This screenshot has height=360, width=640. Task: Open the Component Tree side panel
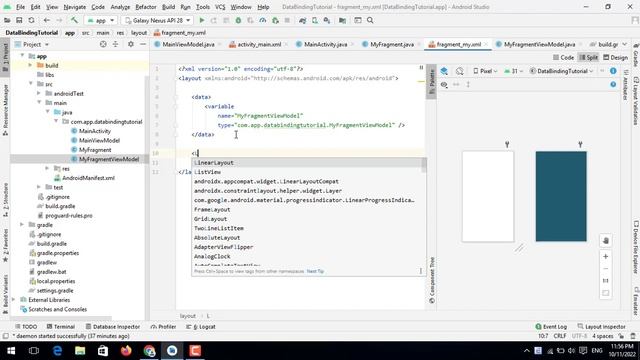pos(432,280)
